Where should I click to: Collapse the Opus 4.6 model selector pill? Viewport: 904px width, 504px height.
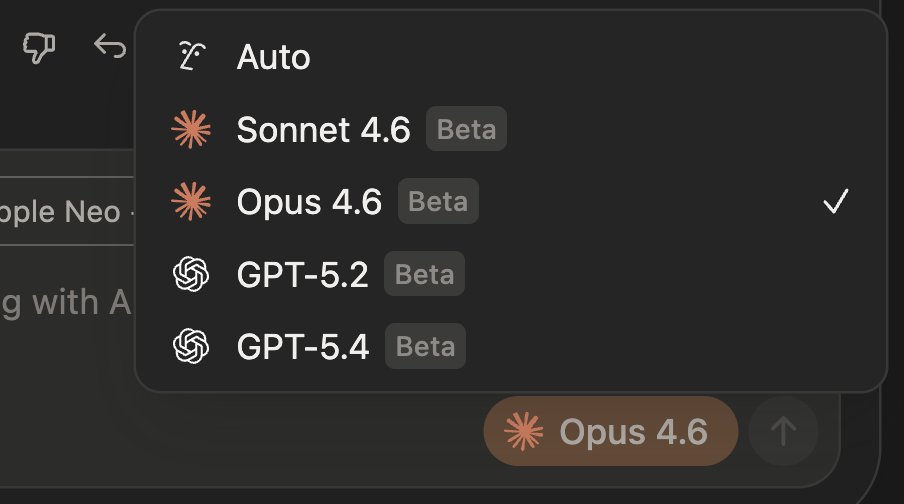pos(610,432)
